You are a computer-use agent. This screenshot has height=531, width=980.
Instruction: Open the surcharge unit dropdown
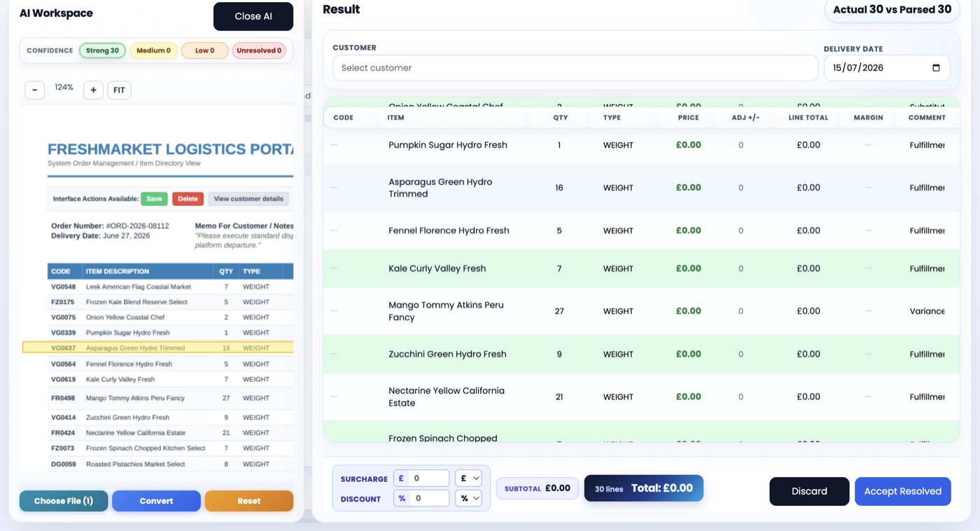(468, 478)
